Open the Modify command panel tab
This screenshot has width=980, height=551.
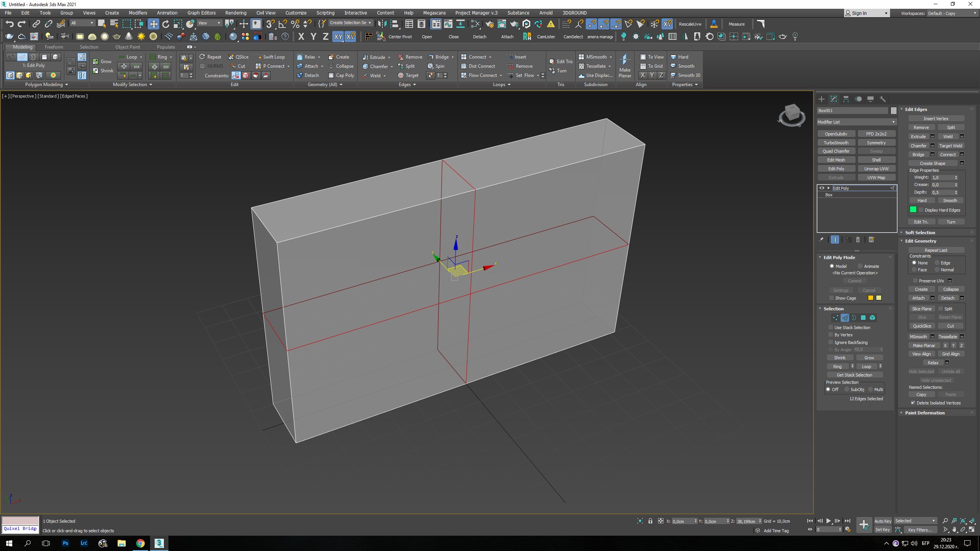click(x=834, y=99)
